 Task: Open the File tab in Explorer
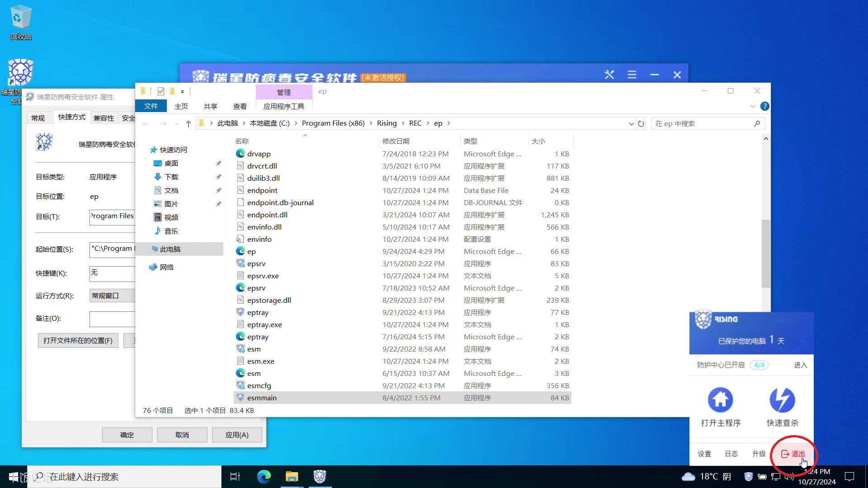coord(151,106)
